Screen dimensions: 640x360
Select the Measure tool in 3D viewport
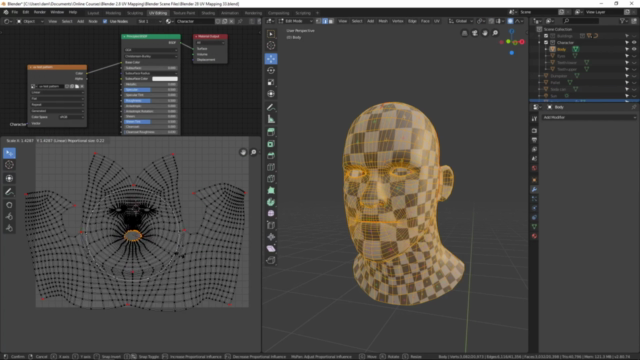pyautogui.click(x=271, y=119)
